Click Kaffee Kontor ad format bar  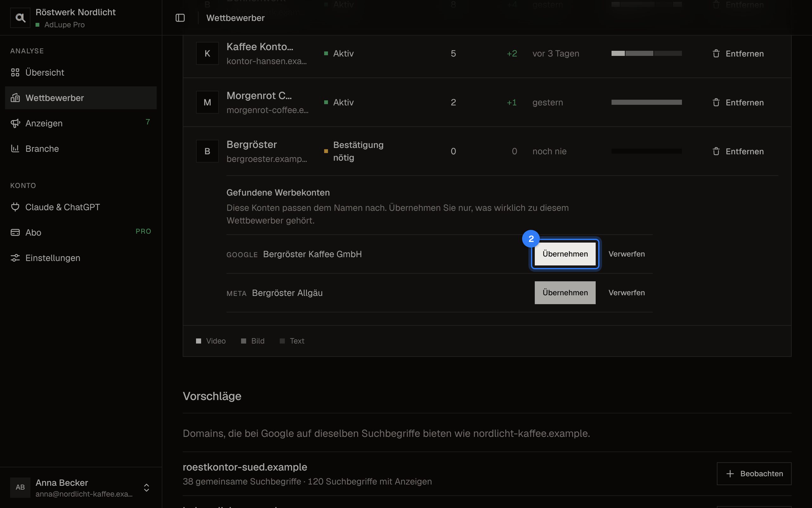click(646, 53)
